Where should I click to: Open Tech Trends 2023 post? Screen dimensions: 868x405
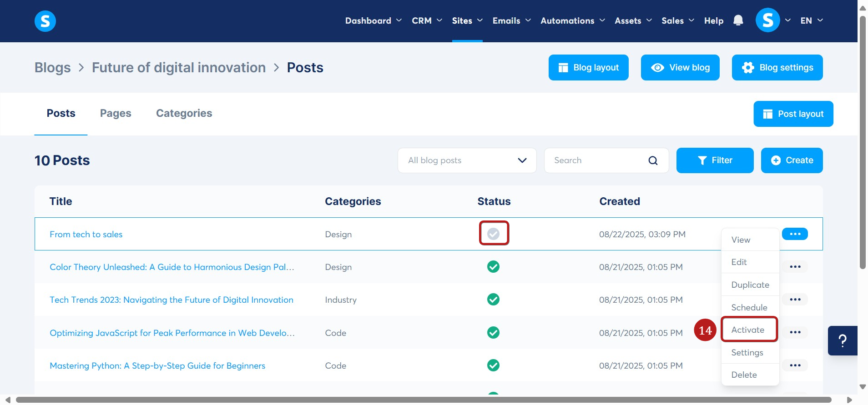172,300
